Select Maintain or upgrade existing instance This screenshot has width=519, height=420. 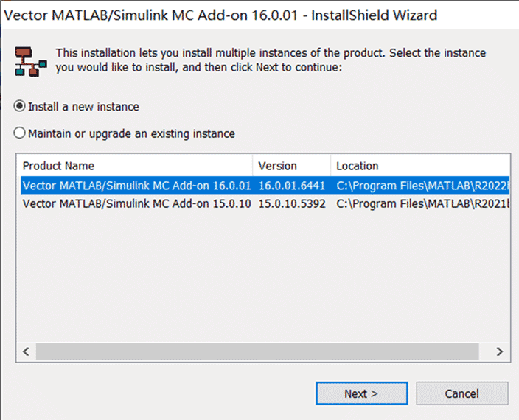(125, 133)
